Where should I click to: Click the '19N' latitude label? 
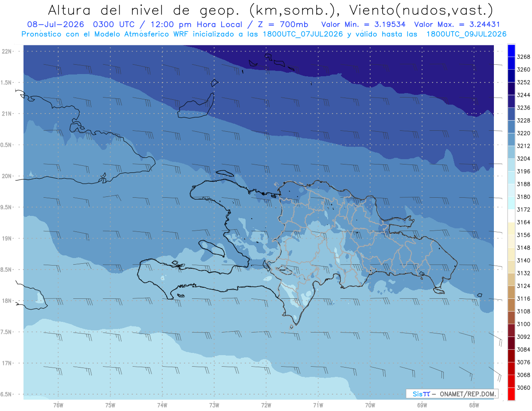(7, 238)
